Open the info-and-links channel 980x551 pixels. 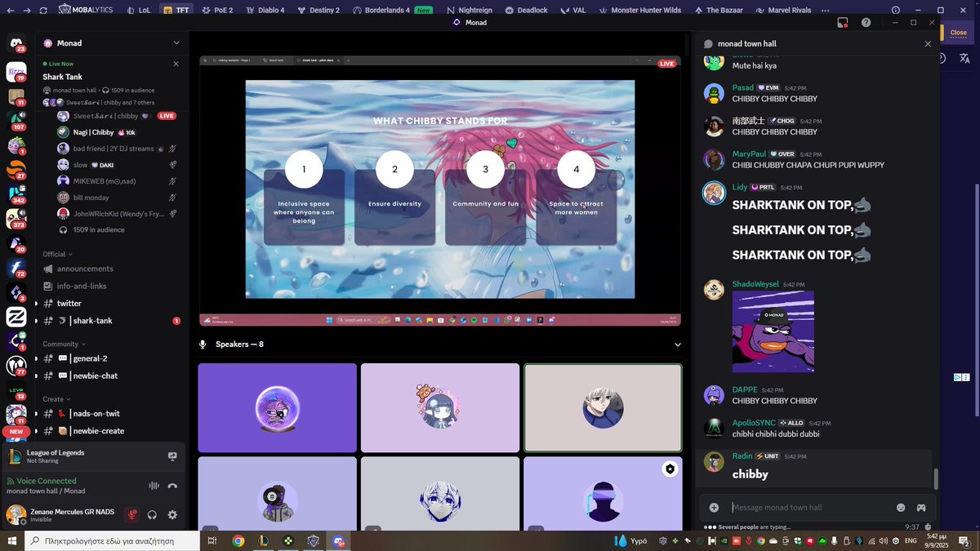coord(113,286)
